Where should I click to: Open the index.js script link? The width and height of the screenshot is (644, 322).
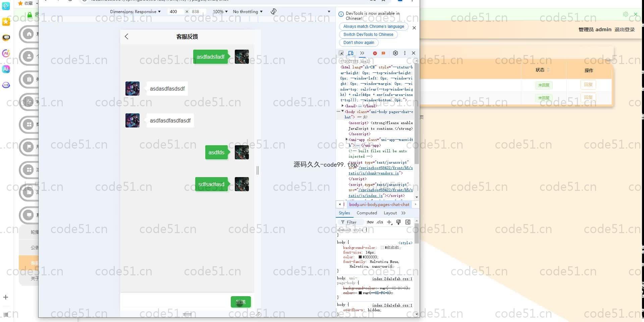[380, 193]
